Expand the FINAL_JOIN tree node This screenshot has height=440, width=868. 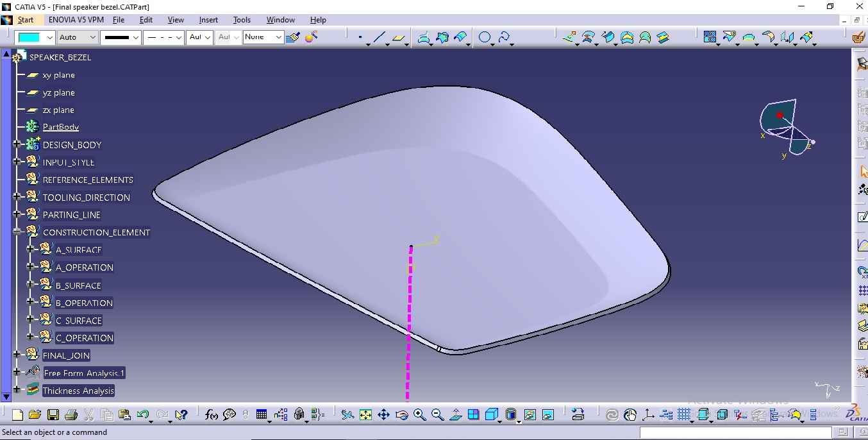[17, 355]
